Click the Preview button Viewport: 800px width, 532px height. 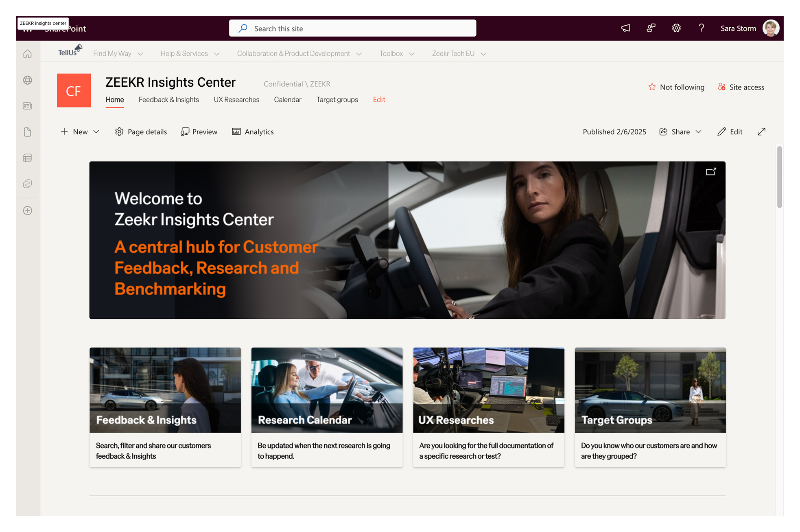click(199, 131)
